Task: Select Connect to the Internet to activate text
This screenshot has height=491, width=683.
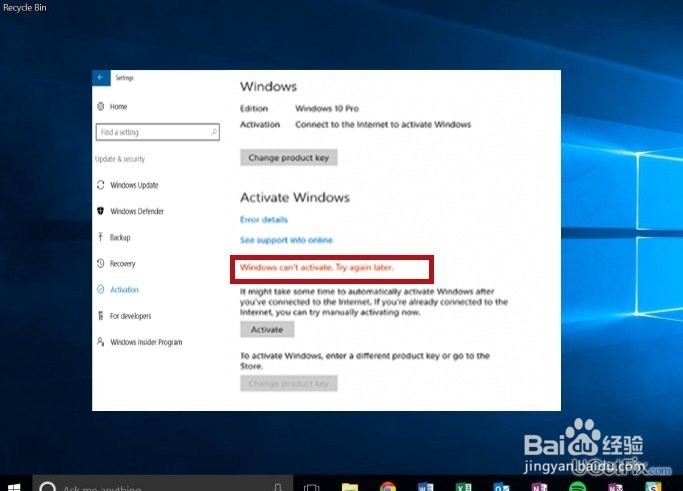Action: coord(383,125)
